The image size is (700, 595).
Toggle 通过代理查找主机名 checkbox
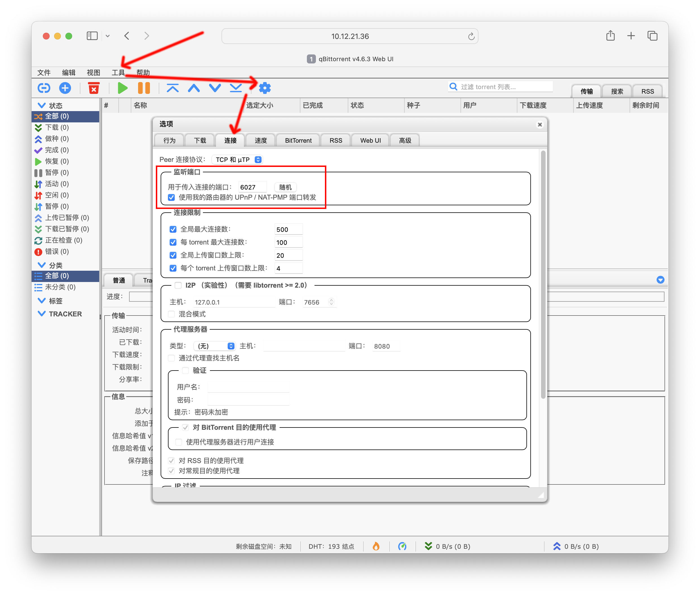172,358
